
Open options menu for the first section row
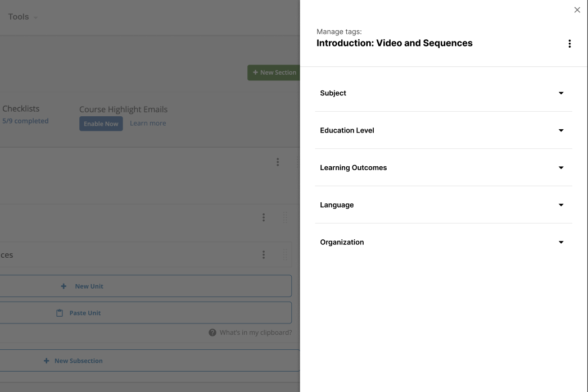point(278,162)
